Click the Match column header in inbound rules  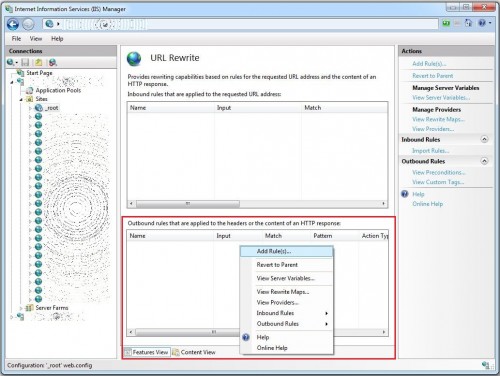[x=344, y=108]
